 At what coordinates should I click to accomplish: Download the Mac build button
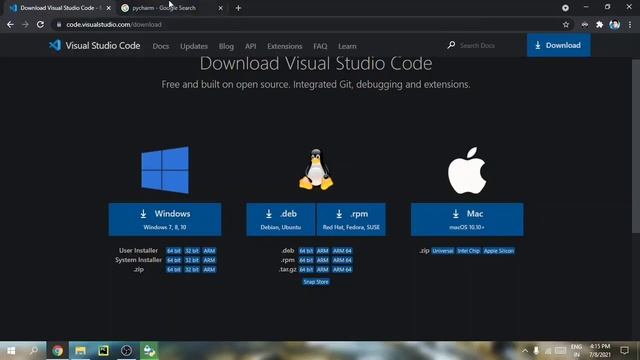pos(467,219)
